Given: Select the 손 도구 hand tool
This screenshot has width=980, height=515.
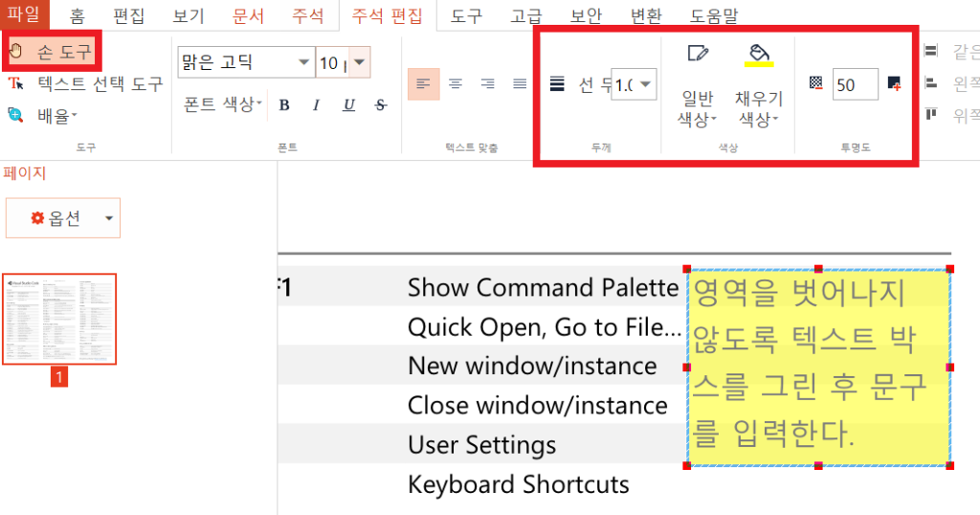Looking at the screenshot, I should point(52,52).
